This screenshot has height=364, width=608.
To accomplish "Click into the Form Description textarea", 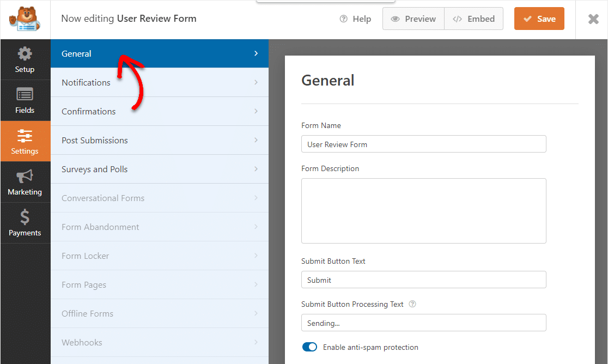I will point(423,211).
